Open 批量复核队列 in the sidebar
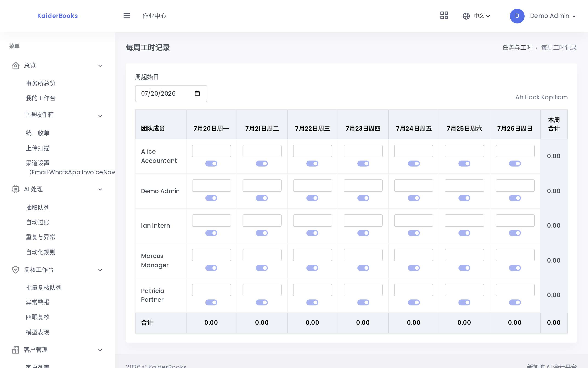Viewport: 588px width, 368px height. 43,287
